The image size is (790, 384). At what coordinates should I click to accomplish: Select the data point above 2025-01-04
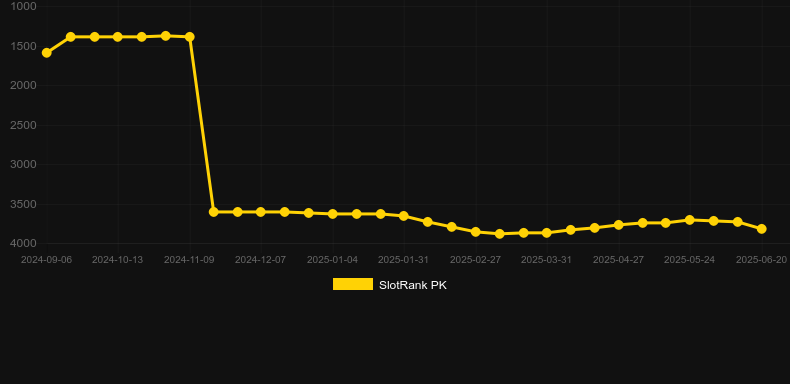click(x=333, y=214)
